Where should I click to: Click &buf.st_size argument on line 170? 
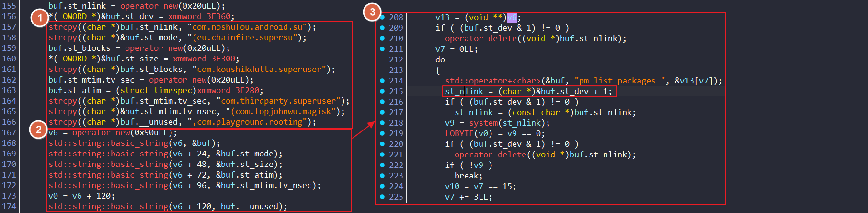pos(245,164)
